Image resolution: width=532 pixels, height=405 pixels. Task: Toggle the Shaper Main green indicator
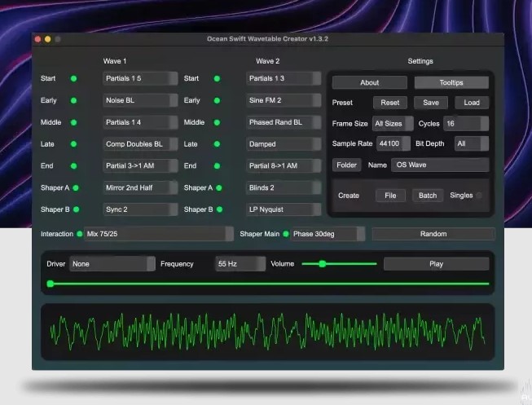tap(286, 234)
